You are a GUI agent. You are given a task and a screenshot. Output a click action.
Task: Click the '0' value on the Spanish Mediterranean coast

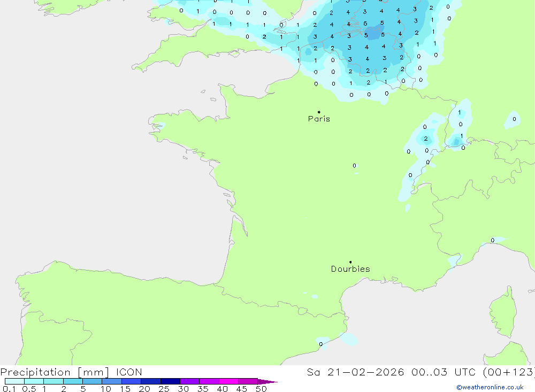[x=320, y=344]
